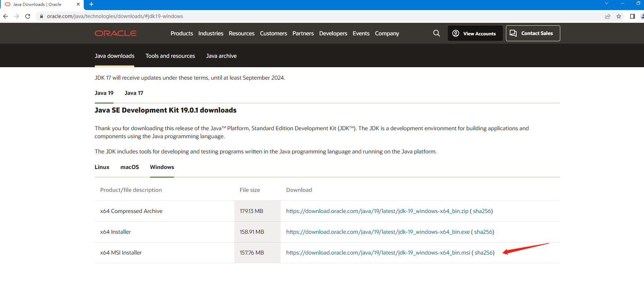
Task: Download the jdk-19 windows-x64 bin.msi link
Action: click(378, 252)
